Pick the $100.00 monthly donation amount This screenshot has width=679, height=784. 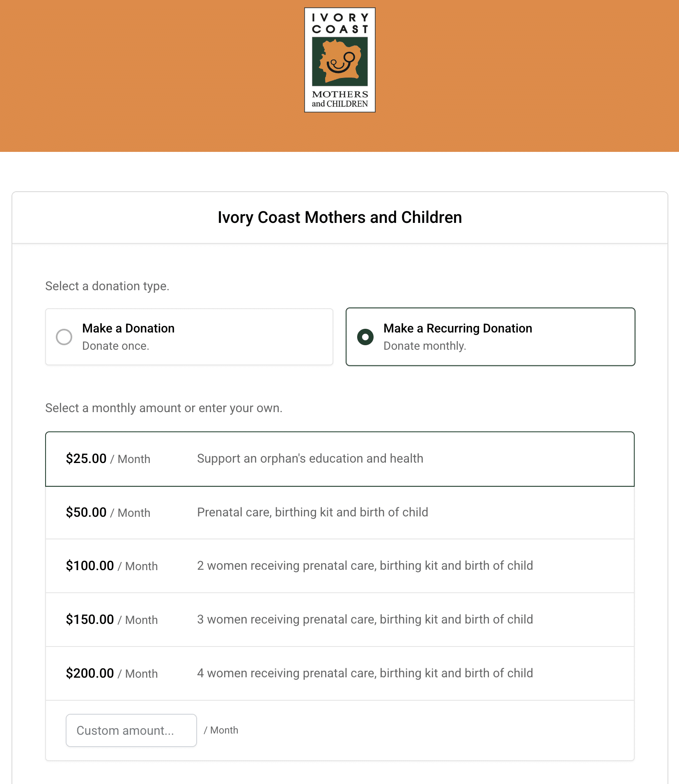[x=339, y=566]
